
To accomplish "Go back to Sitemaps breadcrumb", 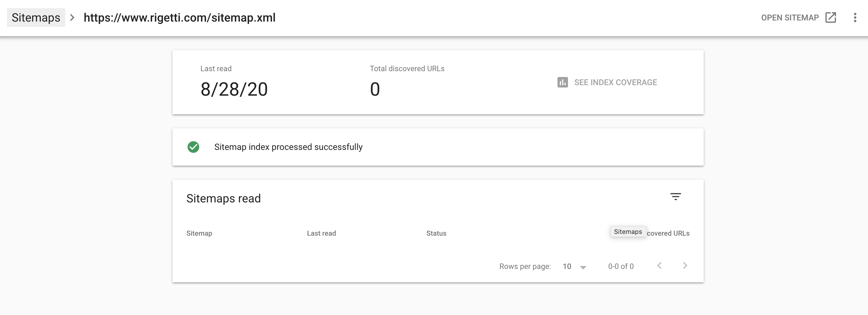I will point(36,17).
